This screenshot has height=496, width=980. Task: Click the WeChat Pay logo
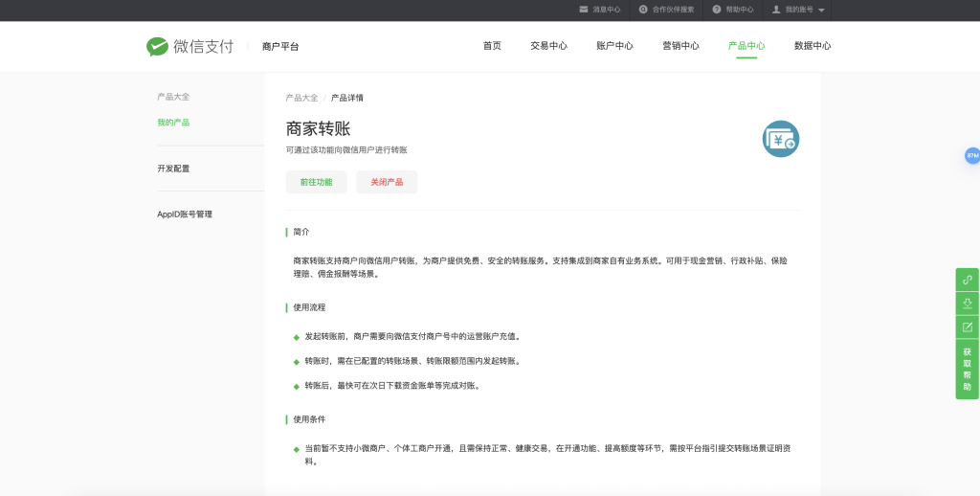(x=189, y=46)
